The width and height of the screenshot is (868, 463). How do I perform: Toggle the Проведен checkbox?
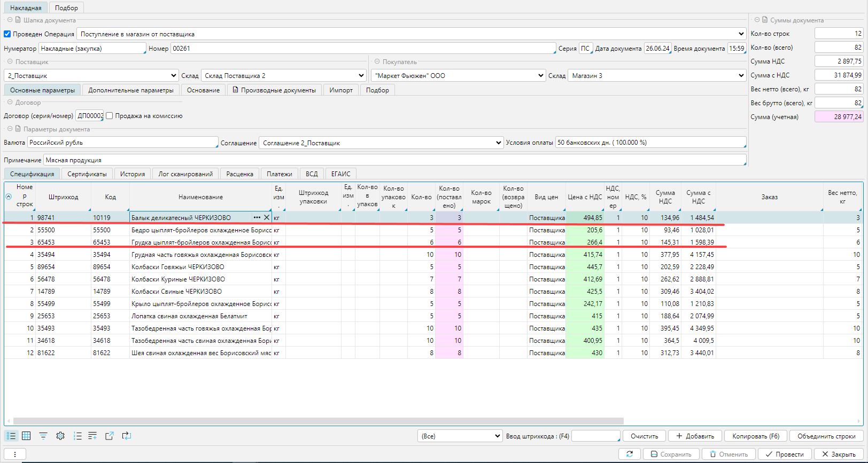tap(7, 34)
